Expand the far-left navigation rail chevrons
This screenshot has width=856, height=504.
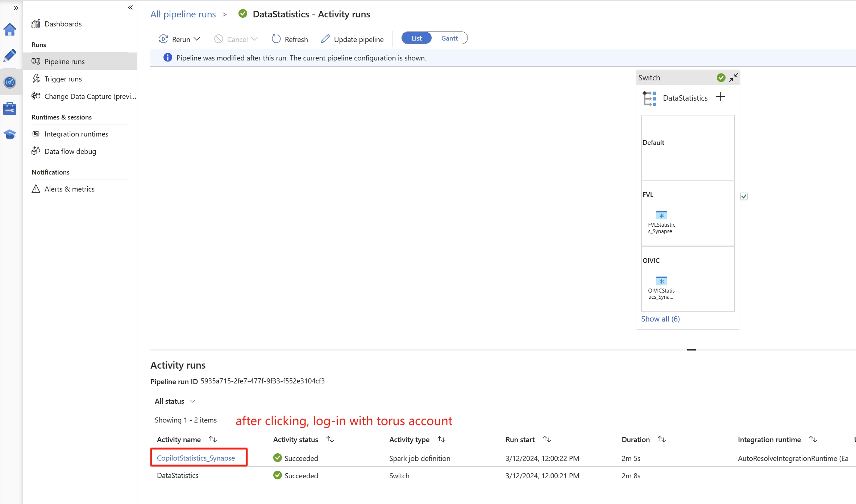pyautogui.click(x=16, y=8)
